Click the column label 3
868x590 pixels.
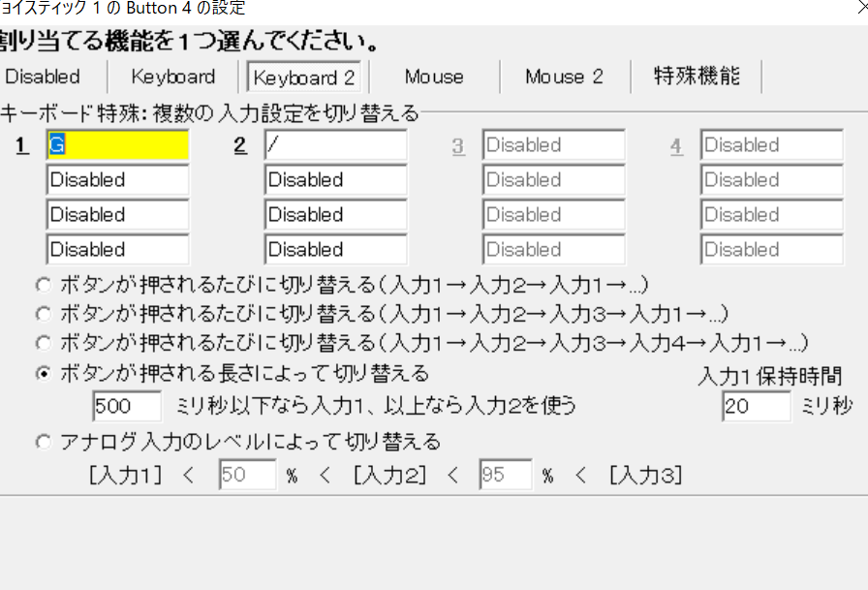click(x=458, y=146)
